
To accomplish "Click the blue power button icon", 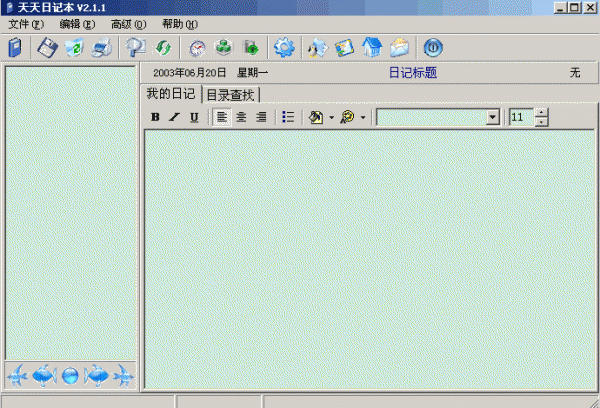I will (433, 47).
